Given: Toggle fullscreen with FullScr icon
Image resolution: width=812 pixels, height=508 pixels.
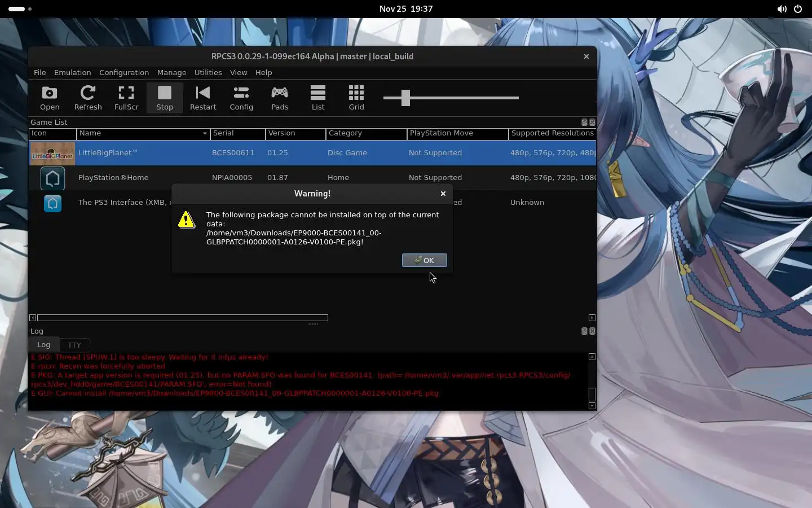Looking at the screenshot, I should click(126, 98).
